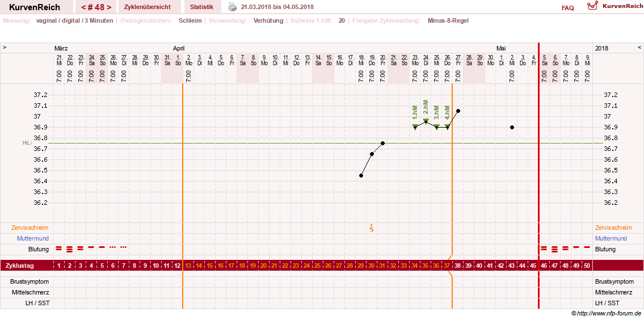
Task: Click the spotting dots on cycle day 6
Action: pyautogui.click(x=112, y=247)
